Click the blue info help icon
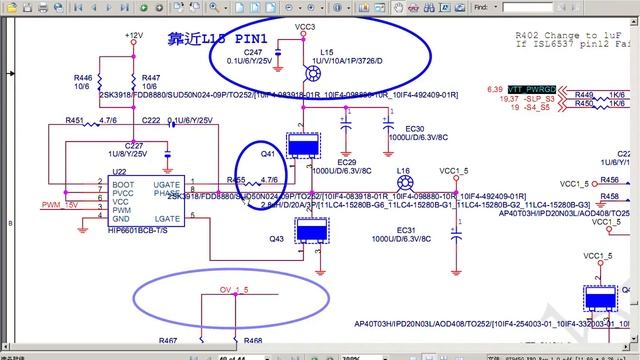Viewport: 640px width, 360px height. (x=337, y=7)
